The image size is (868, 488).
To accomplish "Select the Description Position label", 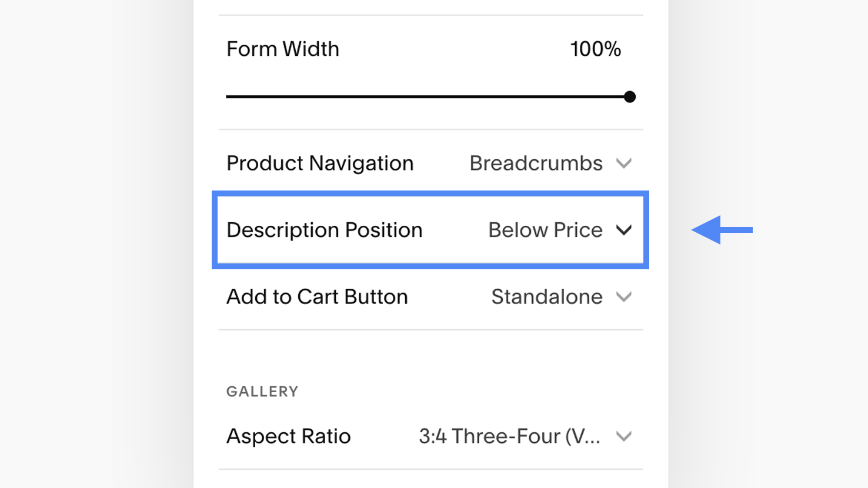I will 324,230.
